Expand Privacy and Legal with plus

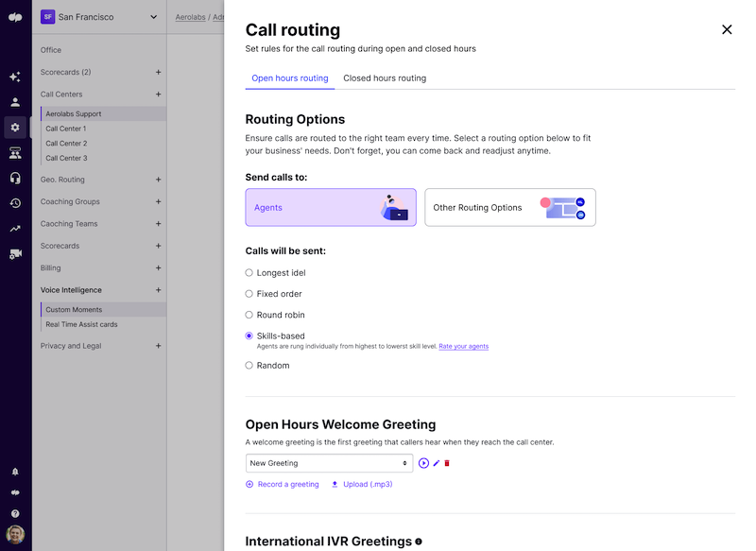158,346
